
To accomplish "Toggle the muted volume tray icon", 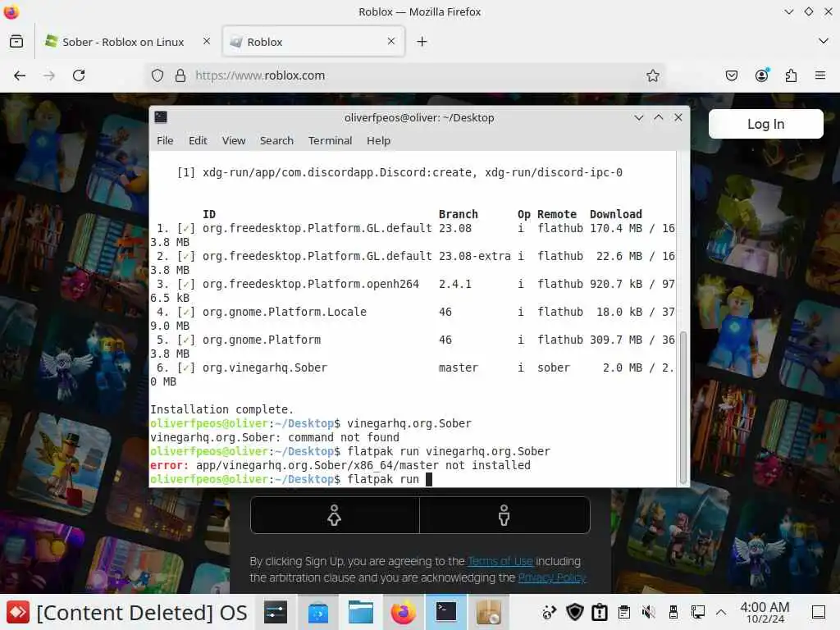I will 649,612.
